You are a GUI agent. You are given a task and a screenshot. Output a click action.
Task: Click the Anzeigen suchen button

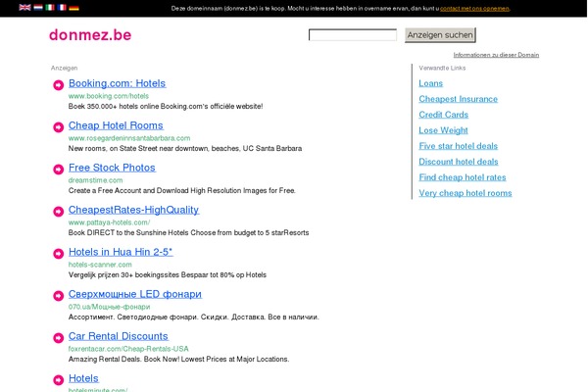point(440,35)
